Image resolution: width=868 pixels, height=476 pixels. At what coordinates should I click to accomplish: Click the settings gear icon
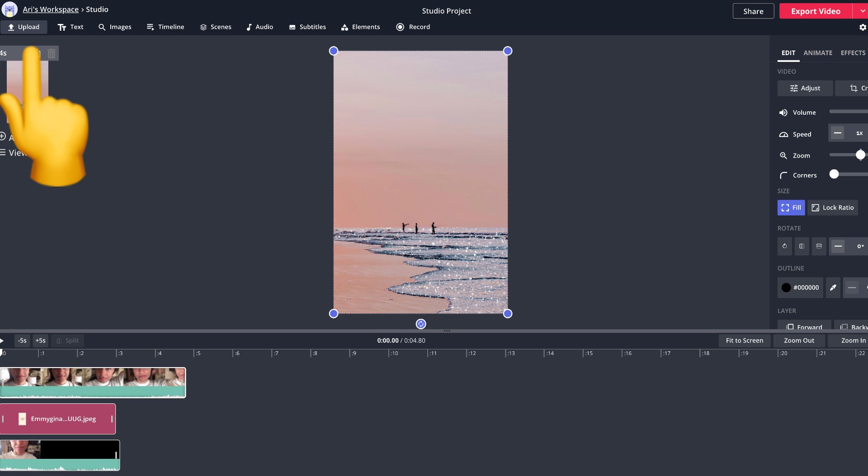click(x=862, y=28)
